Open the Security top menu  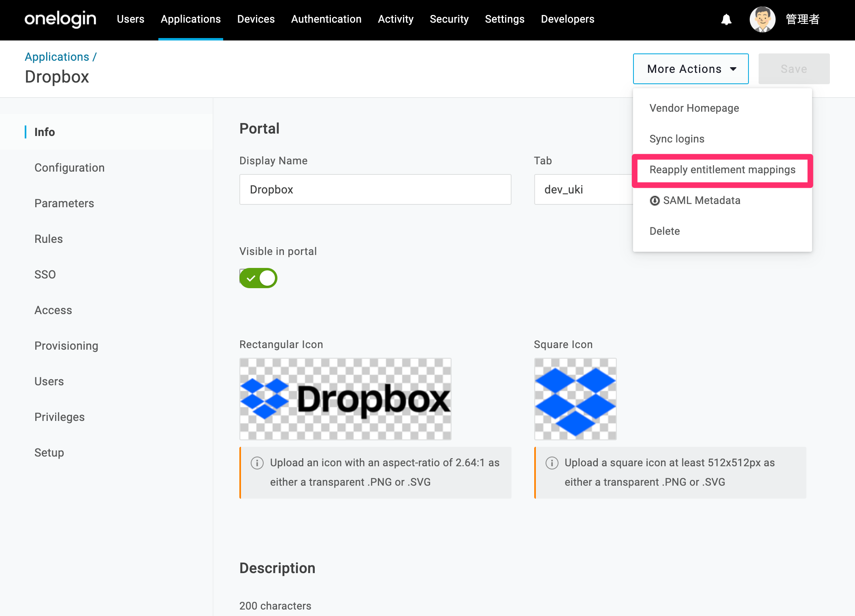point(449,19)
